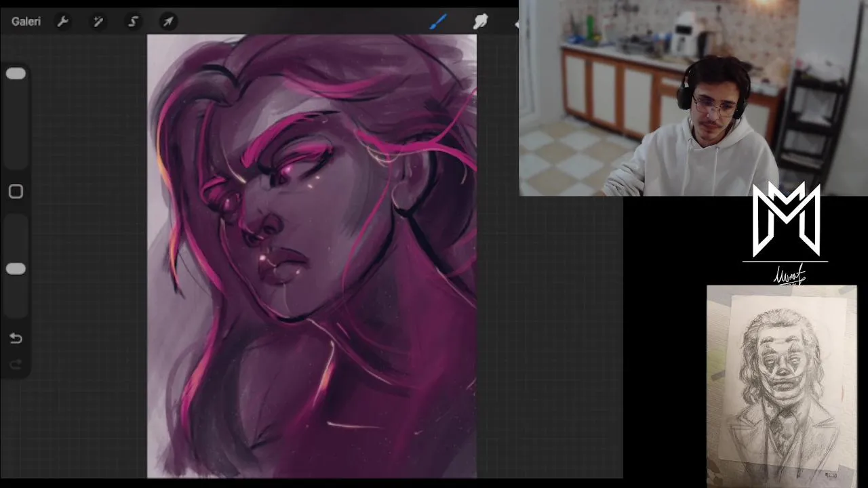Open the Actions wrench menu

[63, 22]
